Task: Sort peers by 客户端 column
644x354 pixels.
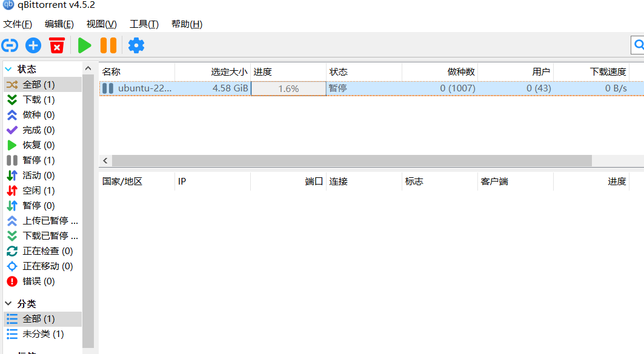Action: (x=516, y=182)
